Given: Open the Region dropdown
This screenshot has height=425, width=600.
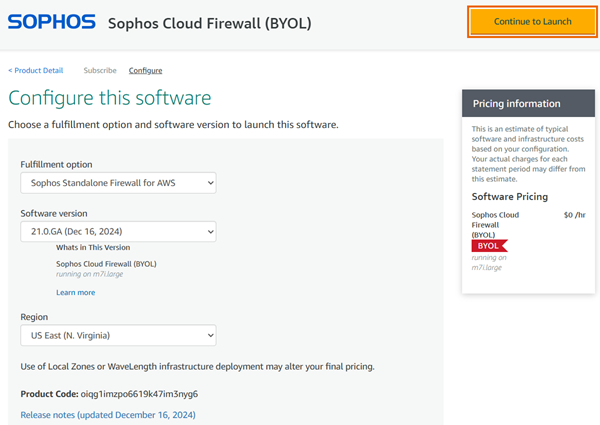Looking at the screenshot, I should point(118,335).
